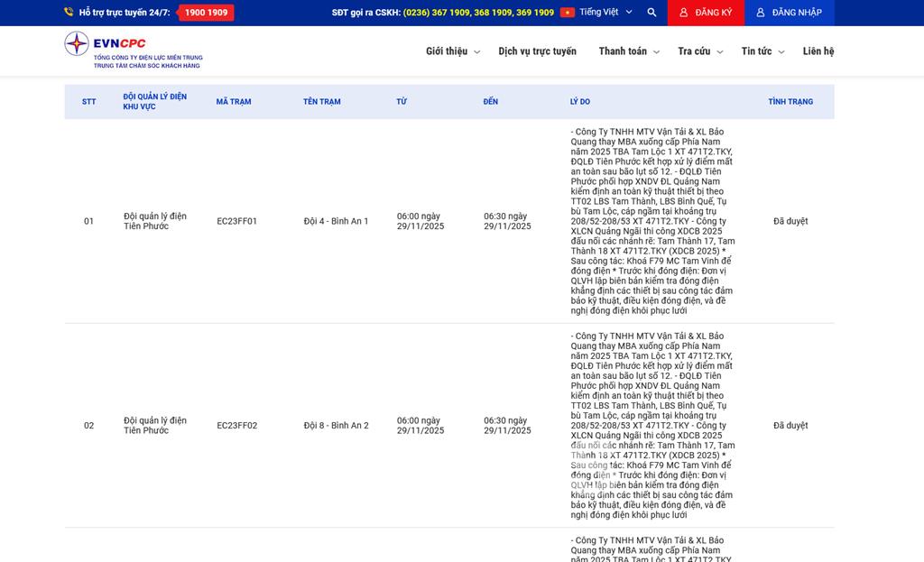Expand the Tra cứu menu
This screenshot has height=562, width=924.
click(699, 51)
